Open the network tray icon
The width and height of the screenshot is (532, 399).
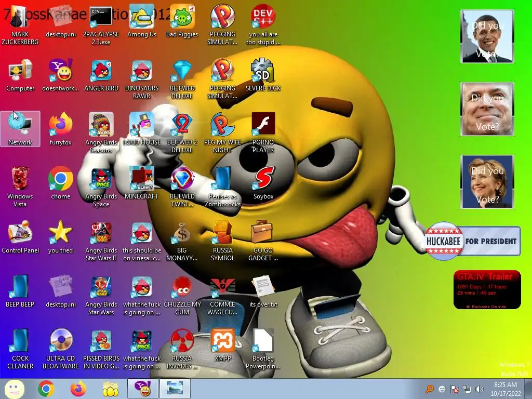[x=467, y=389]
